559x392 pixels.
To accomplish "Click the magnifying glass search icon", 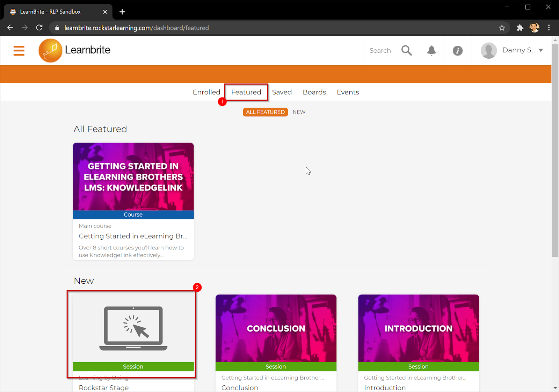I will 406,51.
